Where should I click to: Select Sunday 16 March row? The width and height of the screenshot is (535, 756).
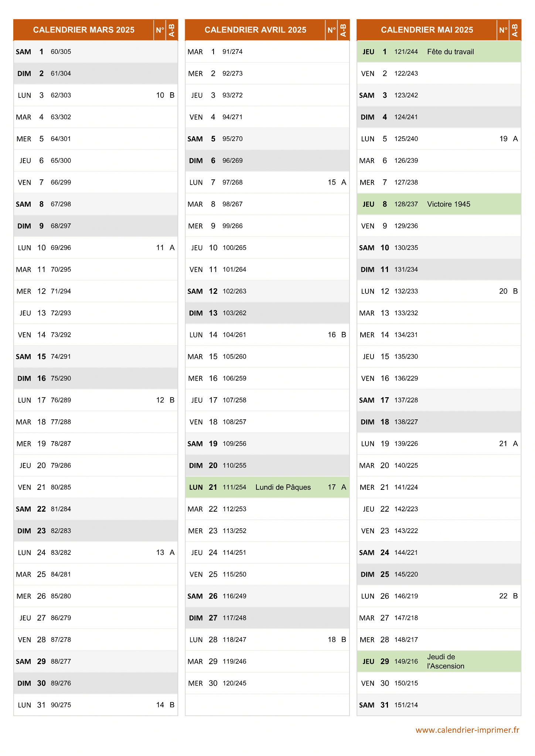96,378
